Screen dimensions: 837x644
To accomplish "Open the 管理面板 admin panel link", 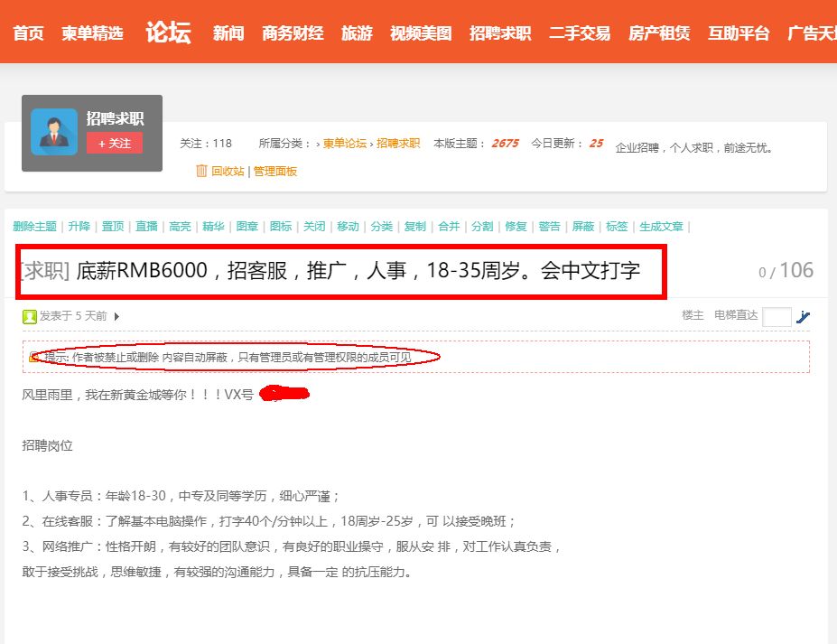I will click(275, 171).
